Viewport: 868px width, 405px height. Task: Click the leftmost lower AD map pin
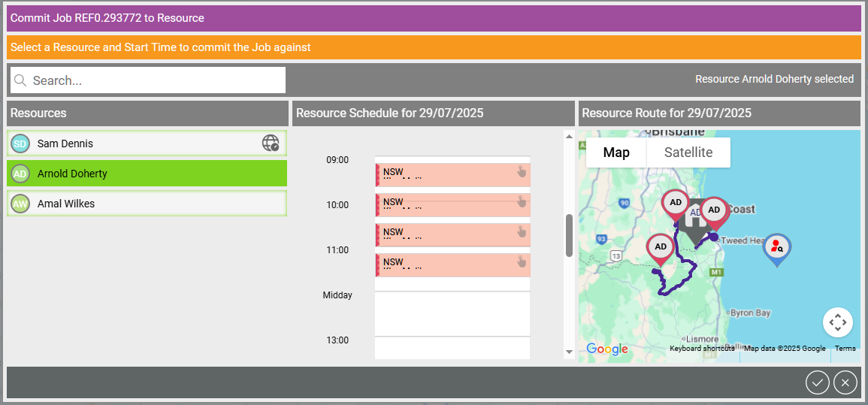661,249
